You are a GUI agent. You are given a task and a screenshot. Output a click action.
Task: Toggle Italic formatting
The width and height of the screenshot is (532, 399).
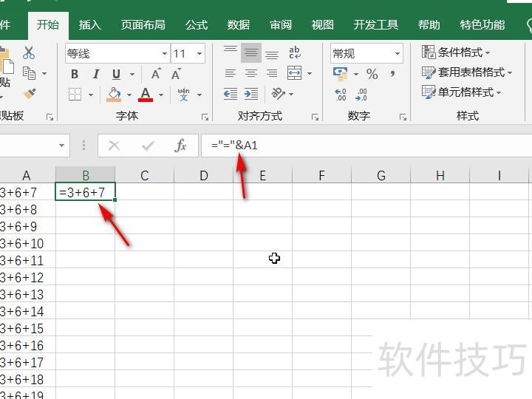[96, 74]
